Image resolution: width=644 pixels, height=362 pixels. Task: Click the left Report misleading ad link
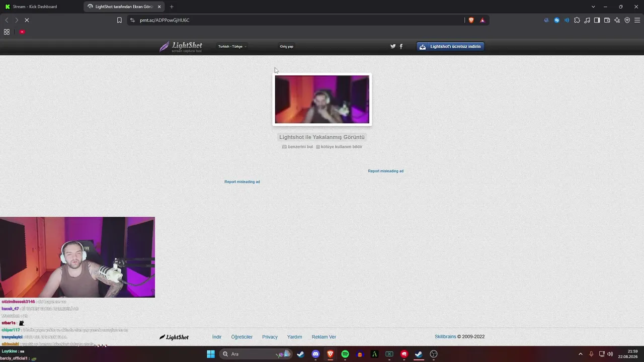point(242,182)
